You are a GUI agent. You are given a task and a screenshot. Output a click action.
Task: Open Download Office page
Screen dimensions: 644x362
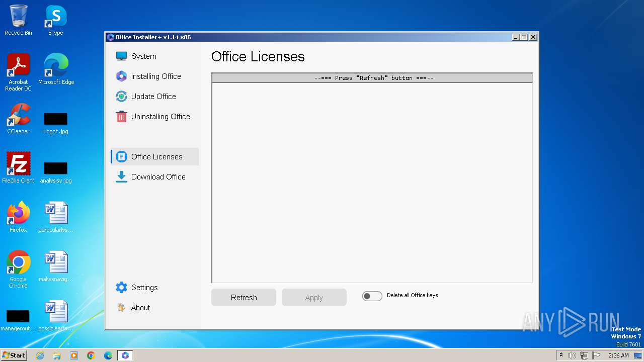pyautogui.click(x=158, y=177)
